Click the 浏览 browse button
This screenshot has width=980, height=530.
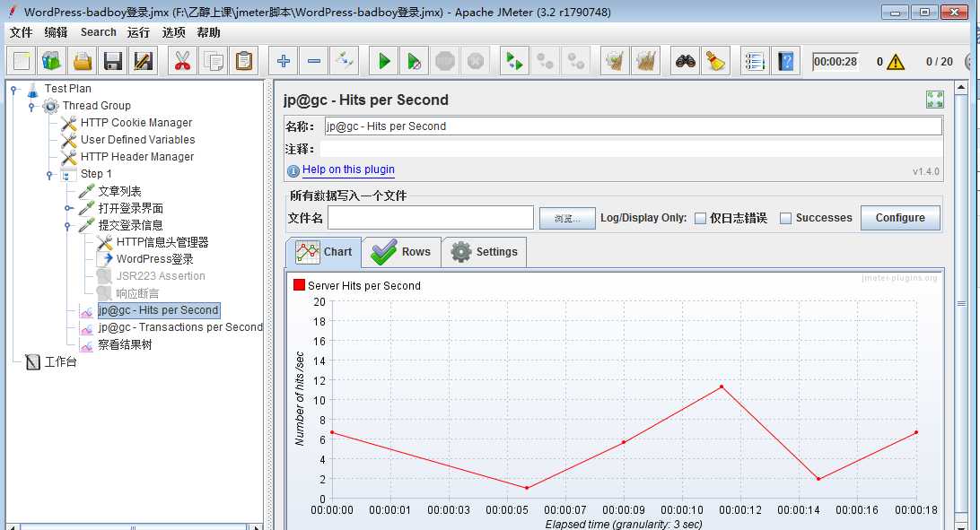567,218
